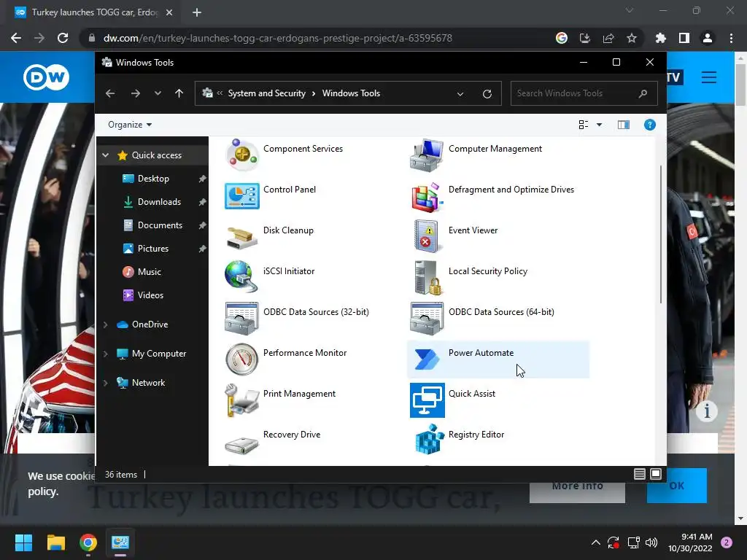Viewport: 747px width, 560px height.
Task: Click the help question mark icon
Action: [650, 125]
